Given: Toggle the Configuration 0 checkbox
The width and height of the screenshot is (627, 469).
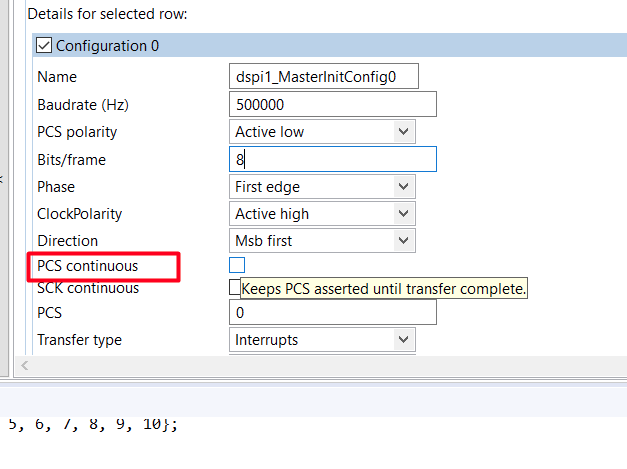Looking at the screenshot, I should click(44, 46).
